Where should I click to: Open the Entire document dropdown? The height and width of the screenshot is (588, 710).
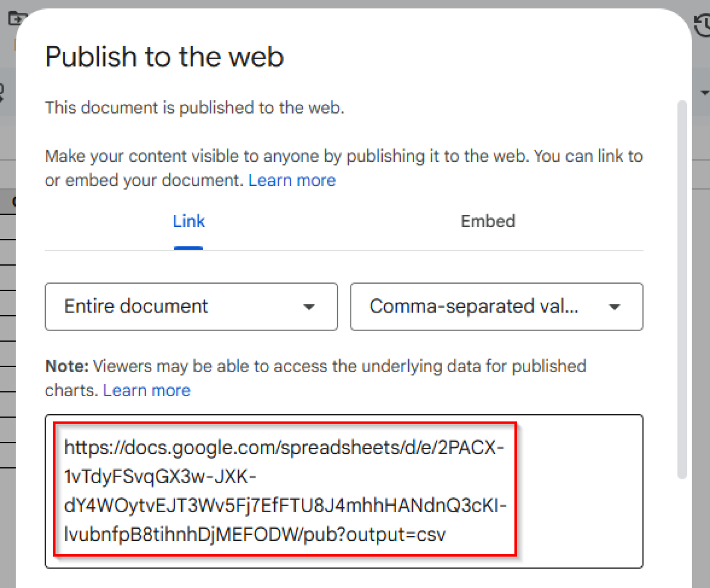tap(191, 306)
